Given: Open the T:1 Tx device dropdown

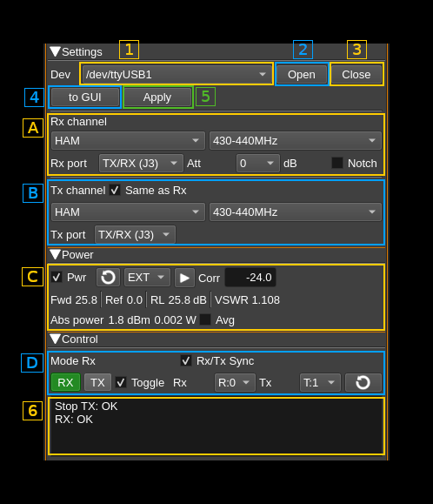Looking at the screenshot, I should point(320,382).
